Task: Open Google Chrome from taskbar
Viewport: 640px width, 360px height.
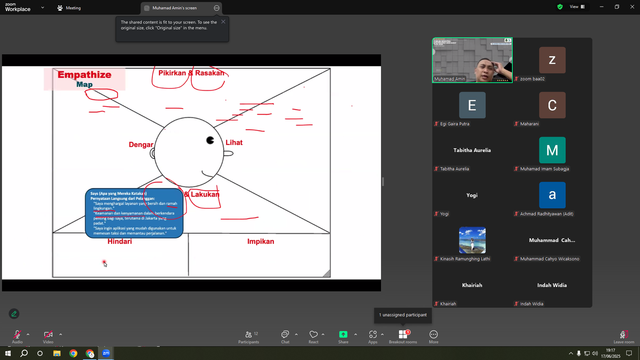Action: point(73,353)
